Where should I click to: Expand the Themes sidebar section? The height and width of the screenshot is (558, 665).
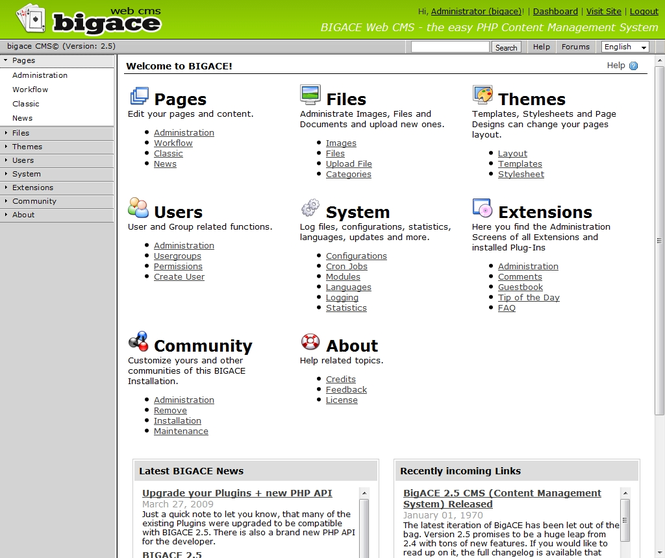click(57, 147)
